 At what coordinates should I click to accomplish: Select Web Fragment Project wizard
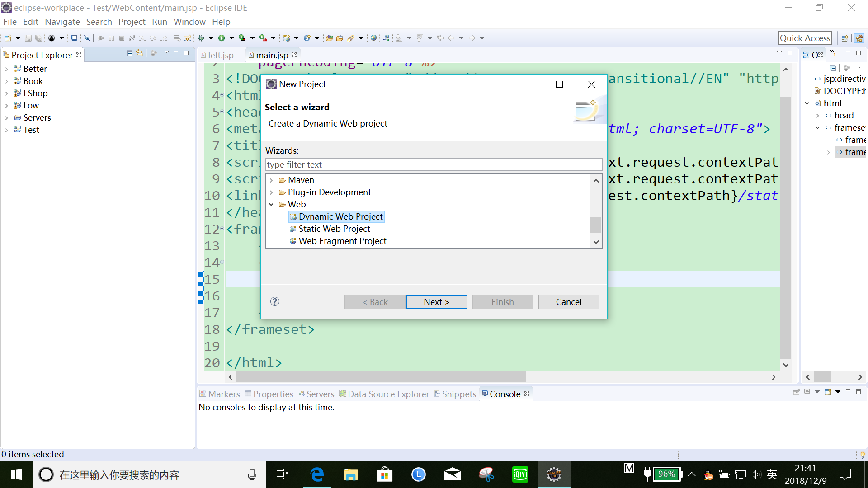point(342,241)
